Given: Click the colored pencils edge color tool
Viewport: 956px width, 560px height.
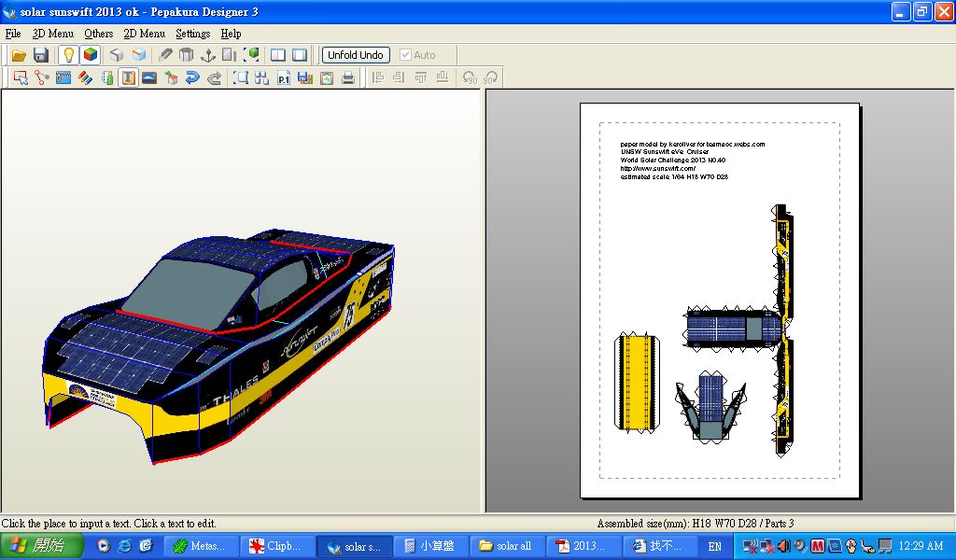Looking at the screenshot, I should point(85,78).
